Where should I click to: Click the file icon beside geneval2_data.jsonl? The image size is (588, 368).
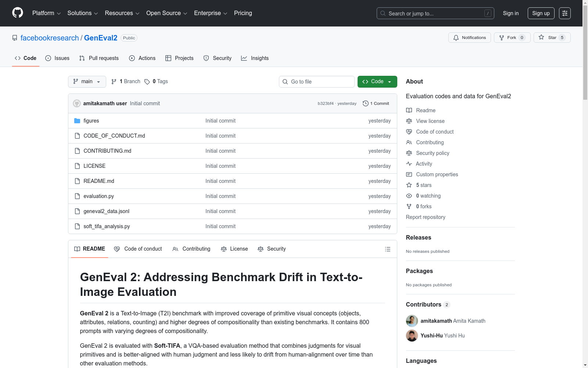click(x=77, y=211)
